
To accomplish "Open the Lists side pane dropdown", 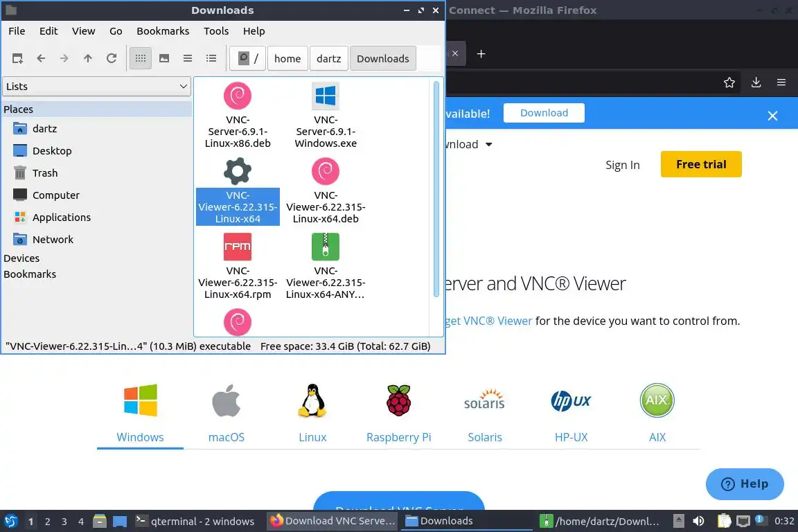I will pos(97,87).
